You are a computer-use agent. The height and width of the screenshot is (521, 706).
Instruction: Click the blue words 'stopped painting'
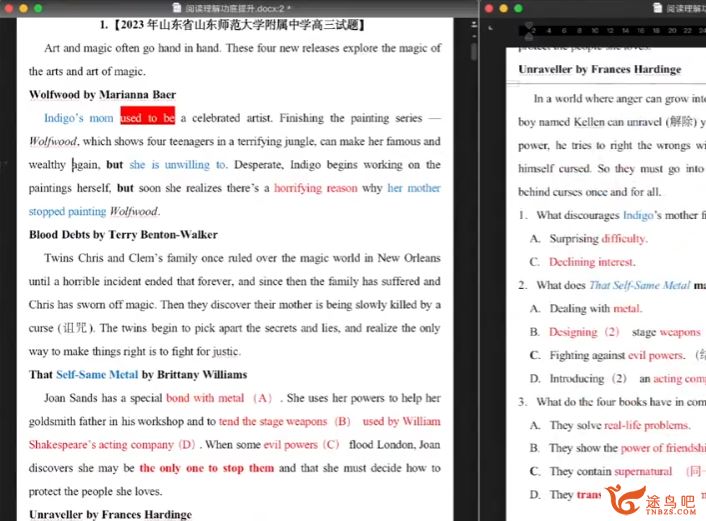[x=68, y=211]
